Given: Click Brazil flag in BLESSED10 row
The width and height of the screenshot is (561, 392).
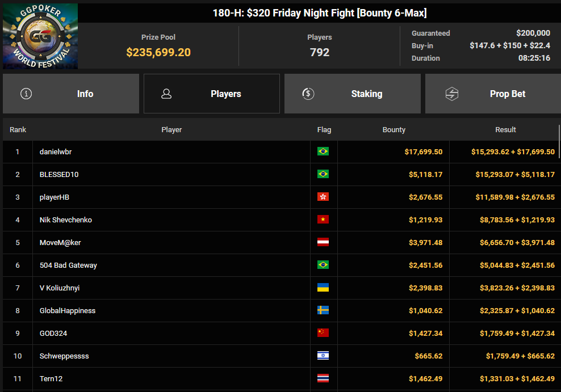Looking at the screenshot, I should tap(323, 174).
